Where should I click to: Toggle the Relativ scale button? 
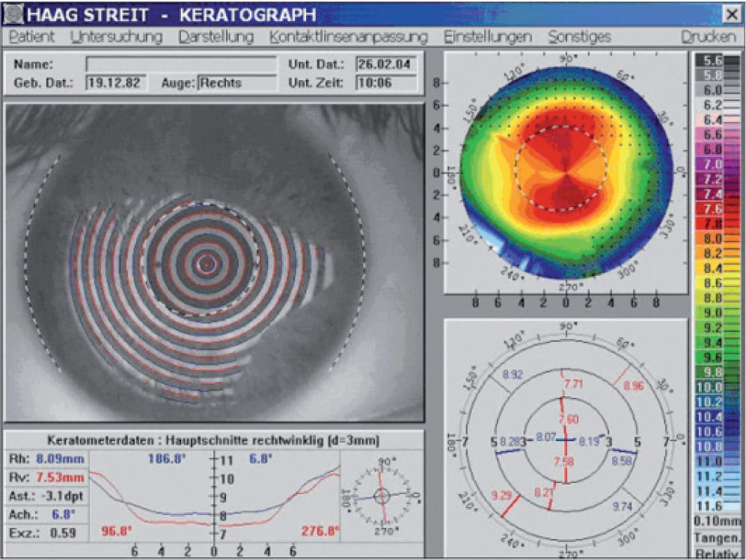coord(717,553)
